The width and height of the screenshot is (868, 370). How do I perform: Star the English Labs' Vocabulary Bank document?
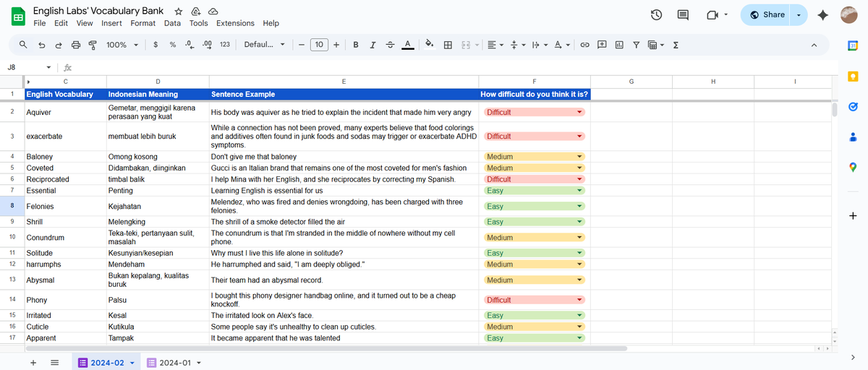(x=179, y=12)
